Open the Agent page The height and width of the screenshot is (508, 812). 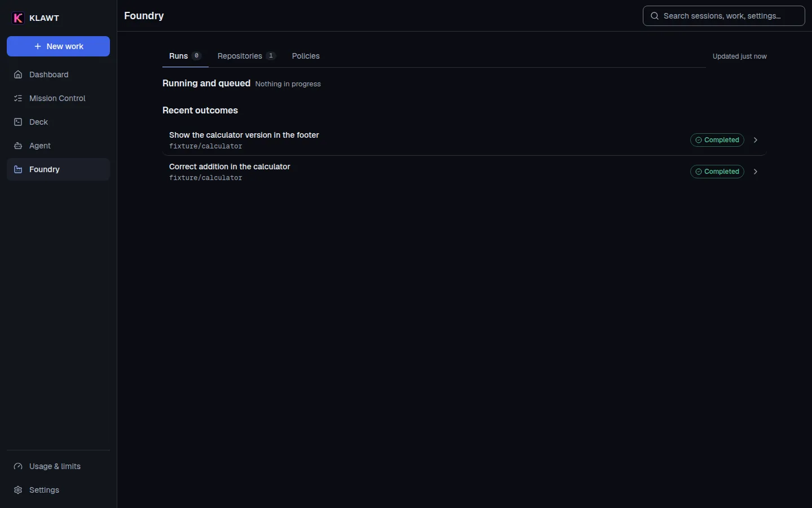(x=58, y=146)
